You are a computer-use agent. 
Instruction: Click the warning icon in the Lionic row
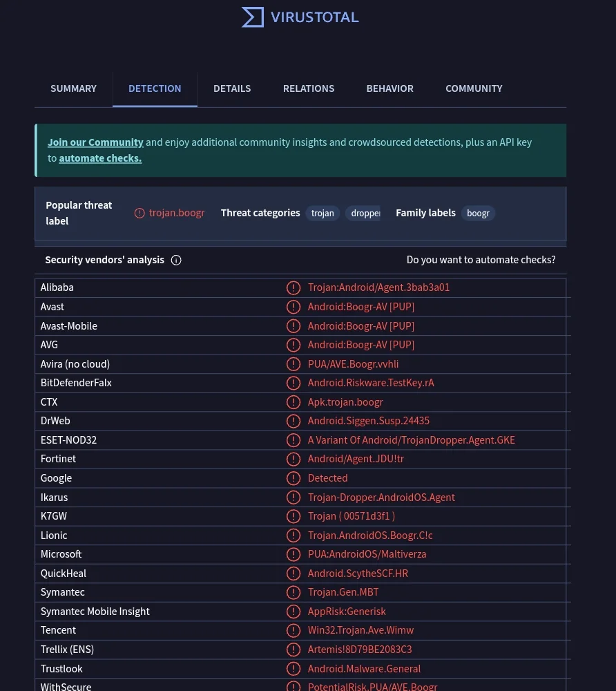tap(293, 536)
